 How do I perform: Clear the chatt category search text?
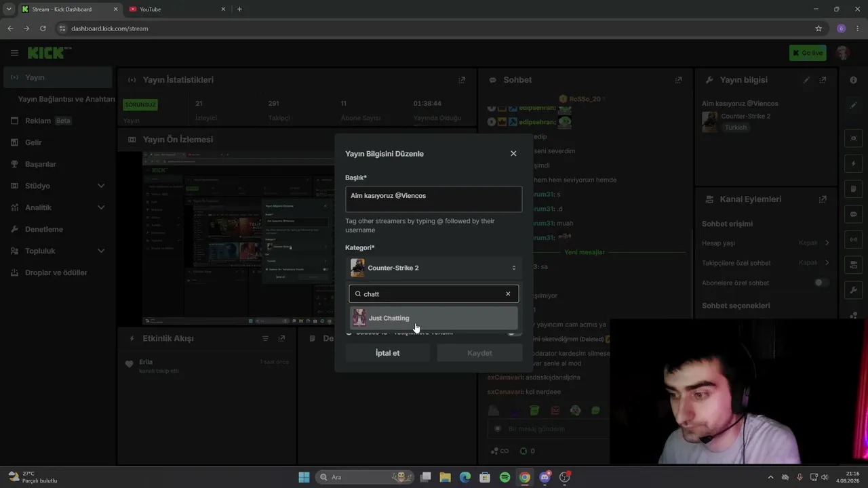click(508, 294)
